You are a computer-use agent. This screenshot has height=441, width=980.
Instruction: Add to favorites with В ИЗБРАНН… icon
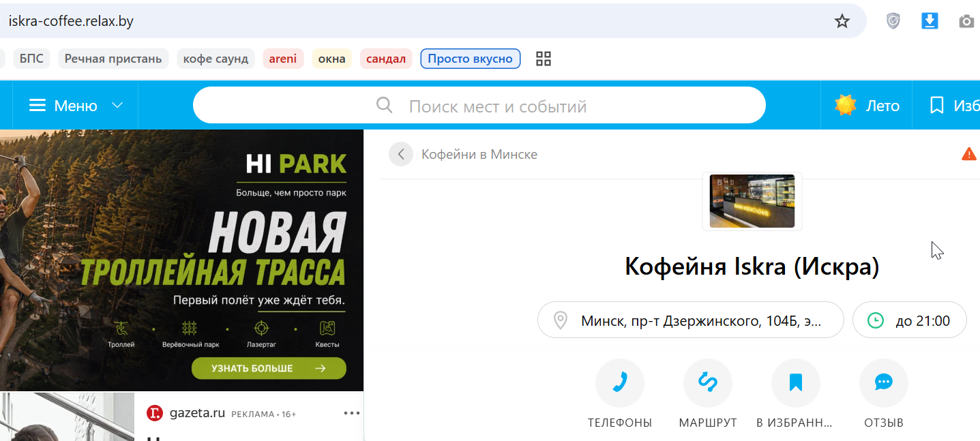pyautogui.click(x=796, y=383)
